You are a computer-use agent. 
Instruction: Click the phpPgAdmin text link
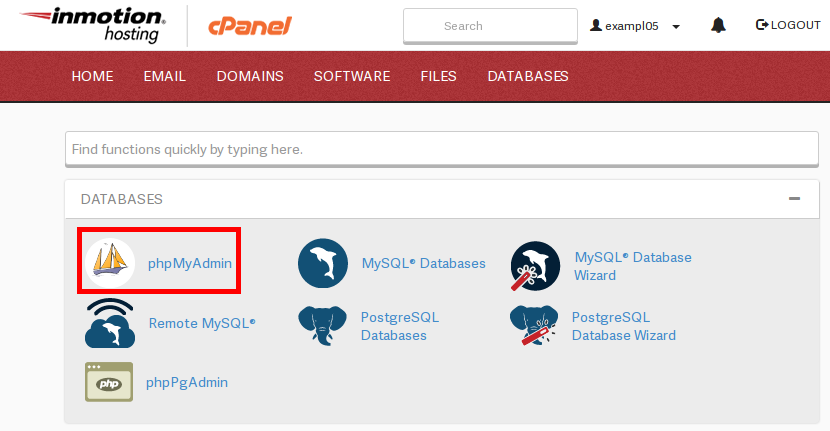pos(187,382)
